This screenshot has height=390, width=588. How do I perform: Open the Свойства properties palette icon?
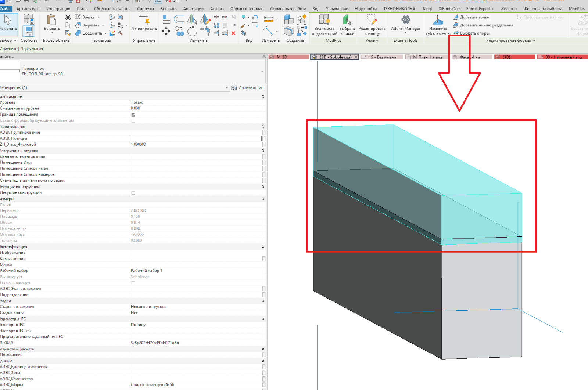[29, 31]
